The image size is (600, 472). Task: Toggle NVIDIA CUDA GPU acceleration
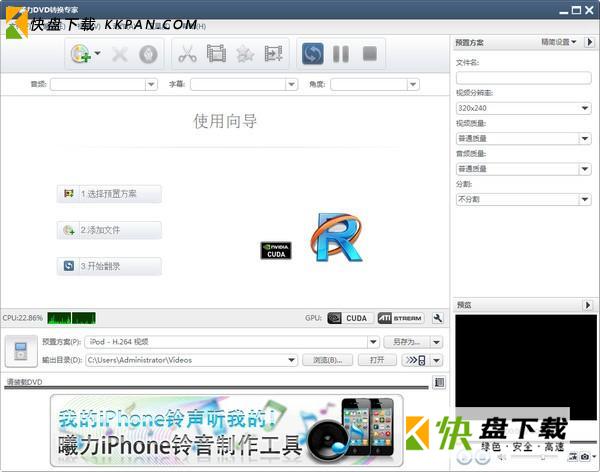[350, 318]
